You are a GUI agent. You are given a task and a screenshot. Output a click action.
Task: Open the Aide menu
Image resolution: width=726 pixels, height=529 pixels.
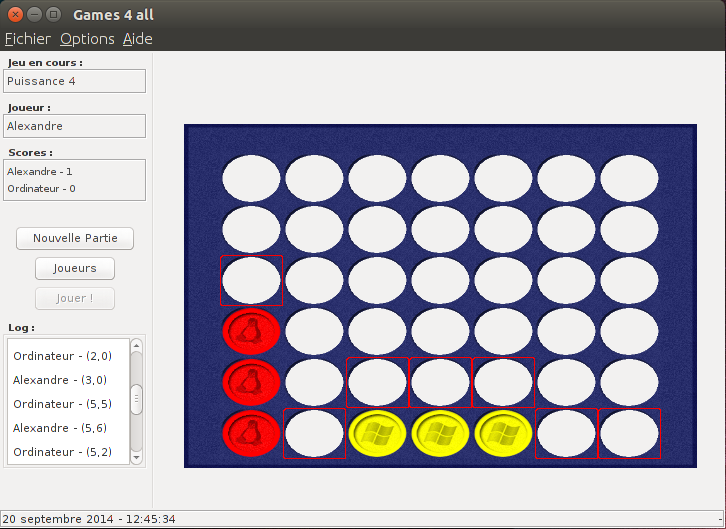point(138,39)
